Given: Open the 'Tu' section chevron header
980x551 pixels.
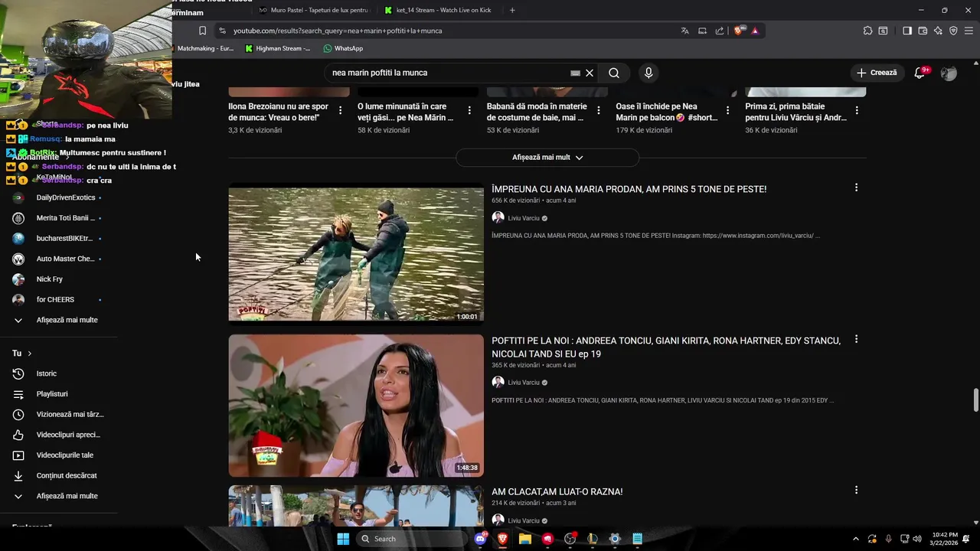Looking at the screenshot, I should [22, 354].
